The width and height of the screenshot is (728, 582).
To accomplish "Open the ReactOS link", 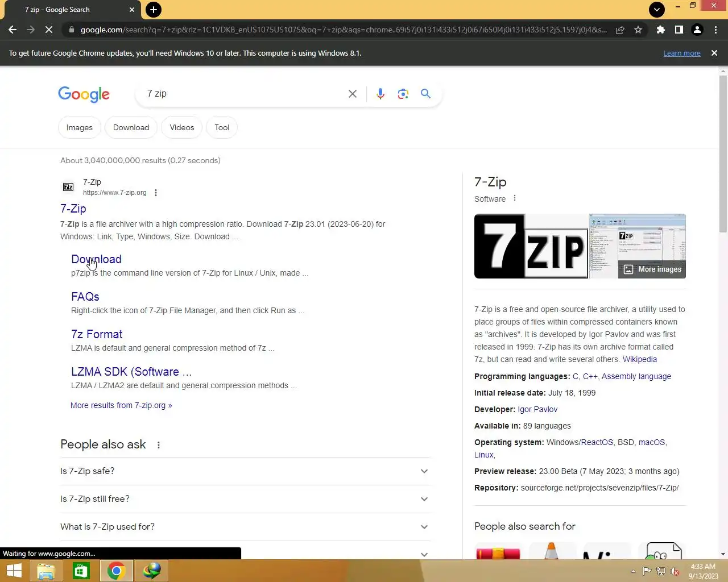I will (x=597, y=442).
